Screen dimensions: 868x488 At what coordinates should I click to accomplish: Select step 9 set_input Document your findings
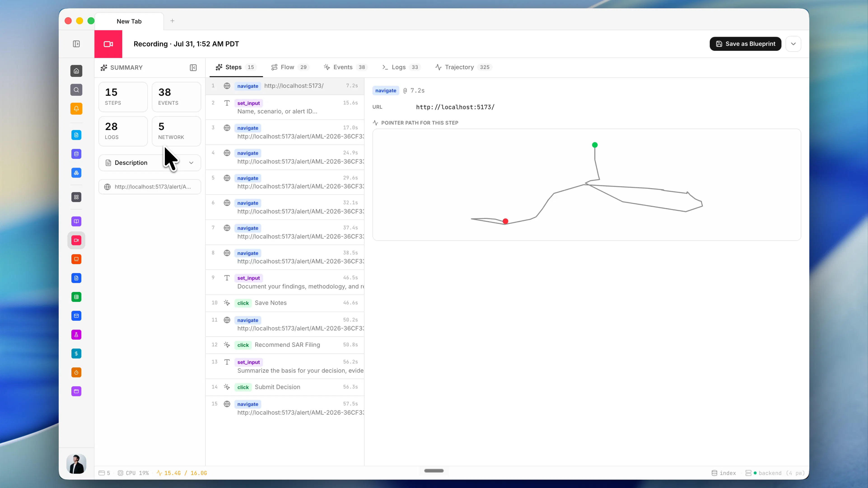285,282
